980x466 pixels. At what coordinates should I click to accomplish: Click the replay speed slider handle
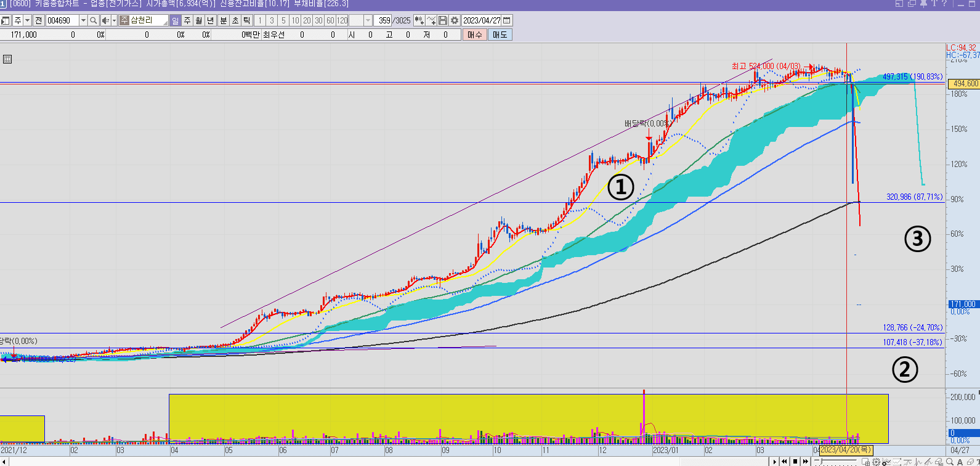[820, 461]
